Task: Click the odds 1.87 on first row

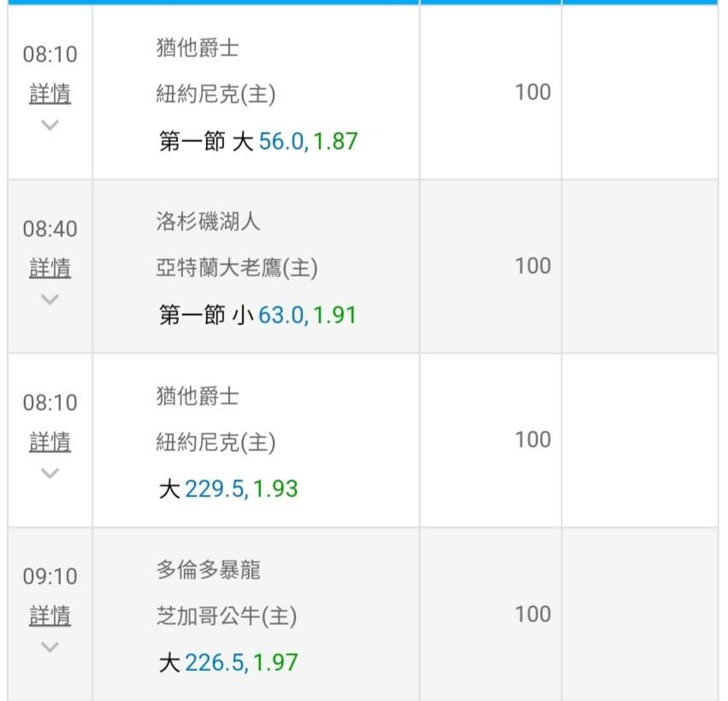Action: click(335, 141)
